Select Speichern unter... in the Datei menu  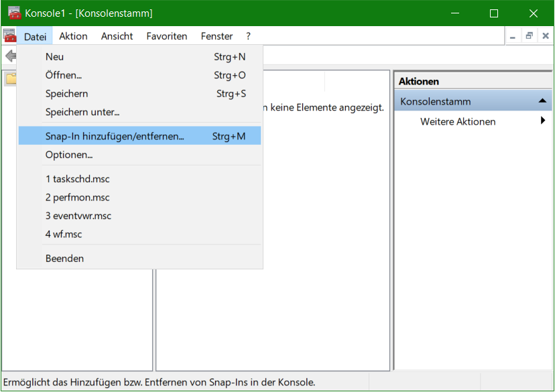click(82, 112)
